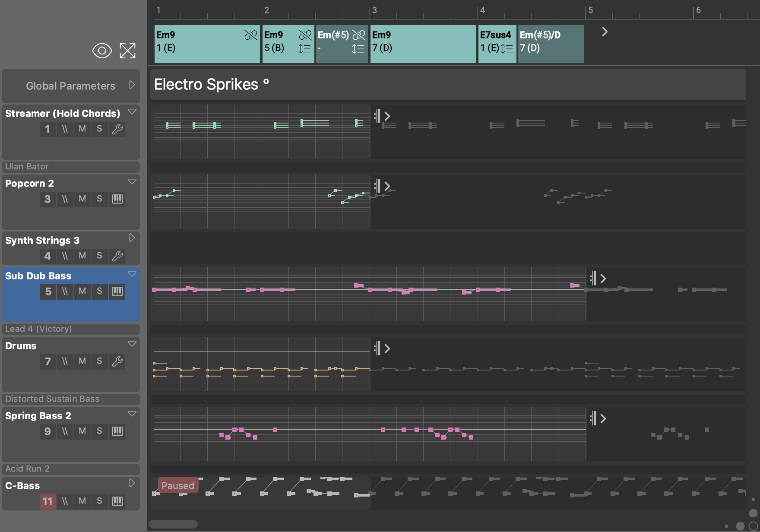
Task: Click loop marker on Sub Dub Bass lane
Action: pos(593,279)
